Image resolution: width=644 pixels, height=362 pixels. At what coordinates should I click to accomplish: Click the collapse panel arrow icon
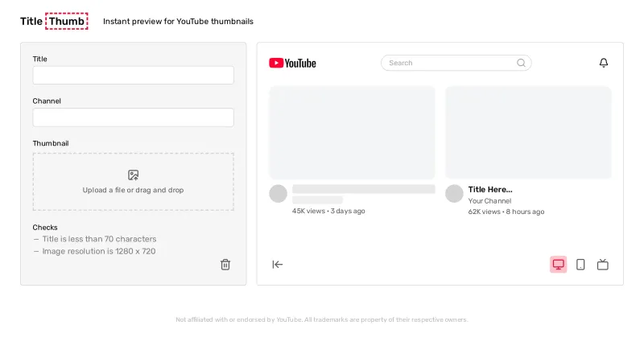tap(278, 265)
